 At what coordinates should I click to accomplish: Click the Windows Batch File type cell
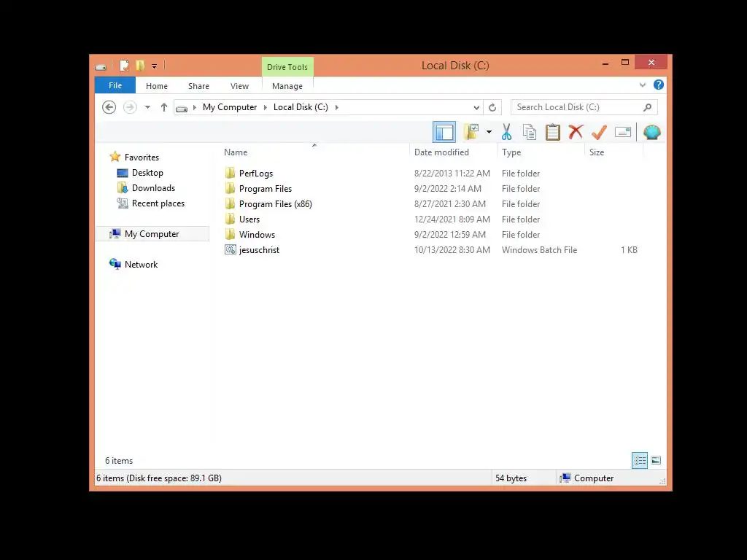[539, 249]
